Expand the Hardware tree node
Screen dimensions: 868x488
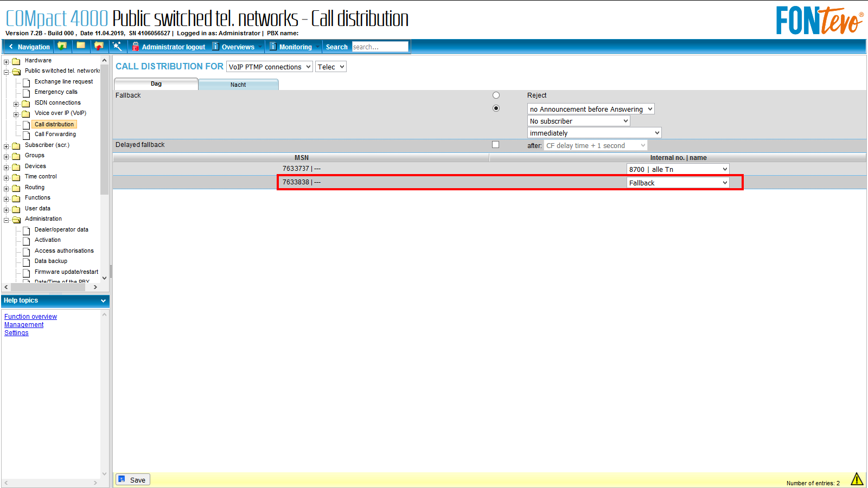coord(7,62)
